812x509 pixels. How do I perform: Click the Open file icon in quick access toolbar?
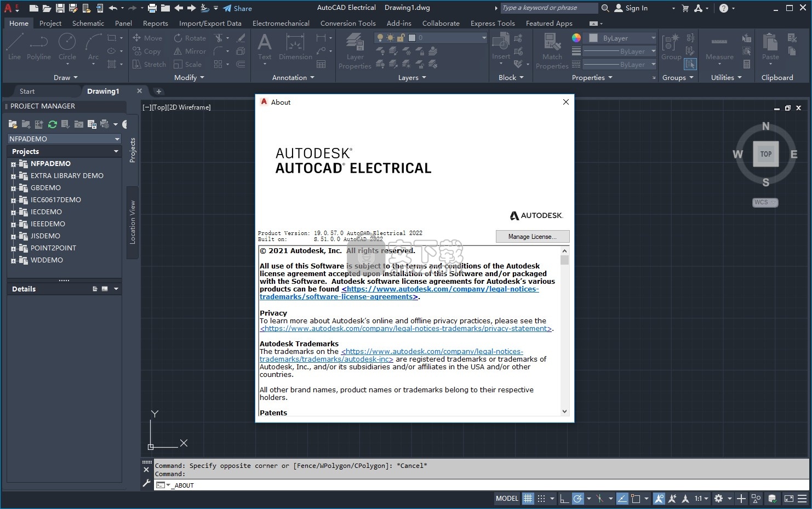47,8
